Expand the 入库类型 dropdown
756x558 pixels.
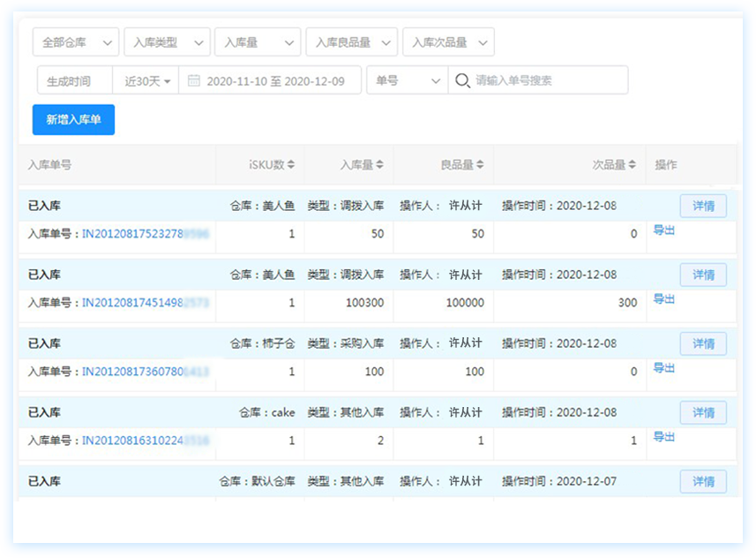[167, 42]
